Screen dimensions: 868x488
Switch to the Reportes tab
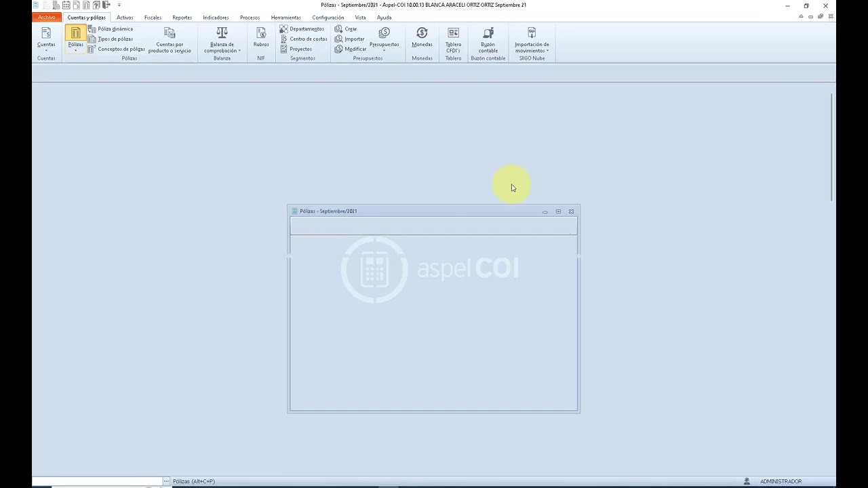[182, 18]
